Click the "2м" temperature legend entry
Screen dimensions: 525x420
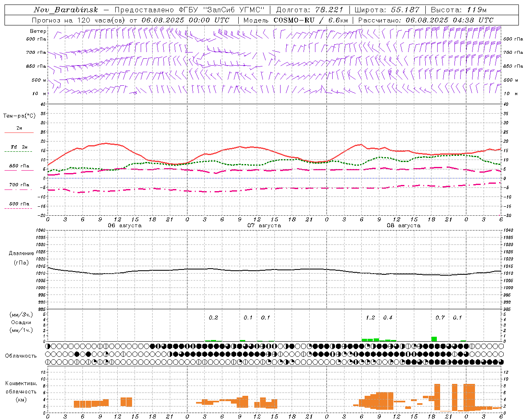click(x=19, y=128)
